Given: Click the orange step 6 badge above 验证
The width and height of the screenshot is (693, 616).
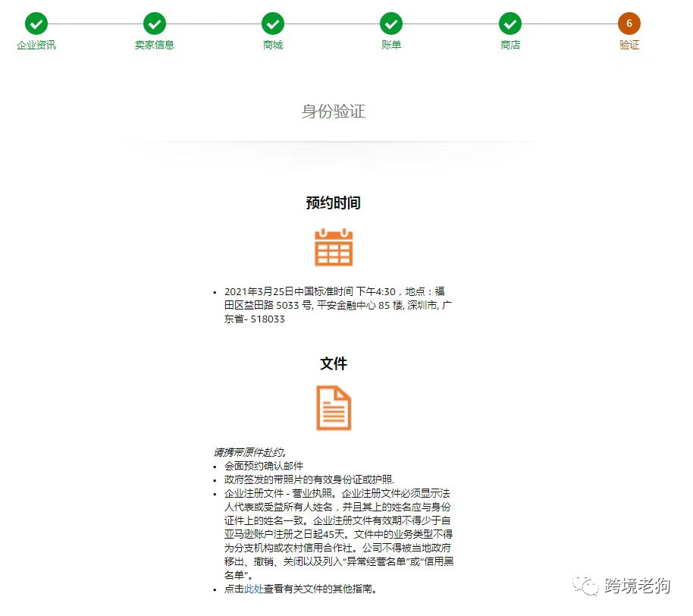Looking at the screenshot, I should pyautogui.click(x=629, y=24).
